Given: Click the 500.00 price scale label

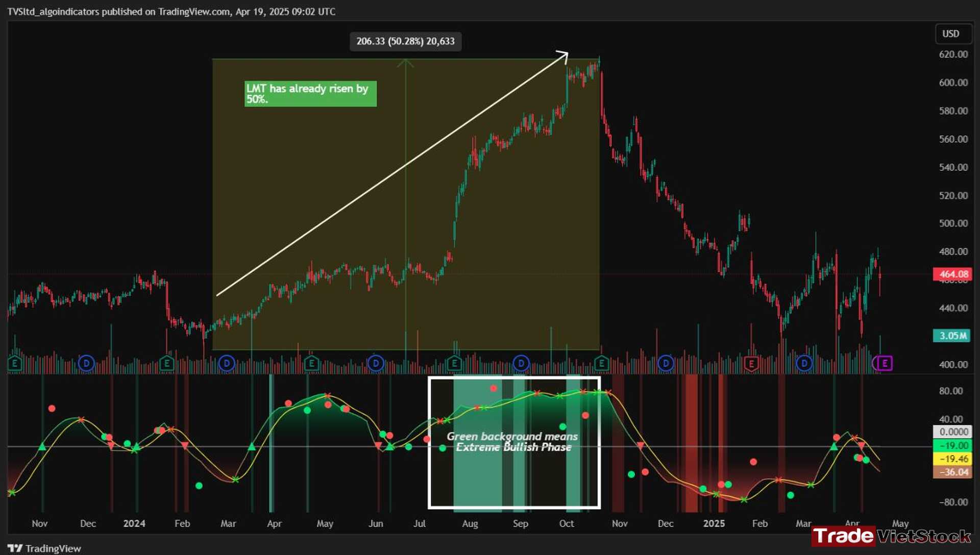Looking at the screenshot, I should click(x=953, y=223).
